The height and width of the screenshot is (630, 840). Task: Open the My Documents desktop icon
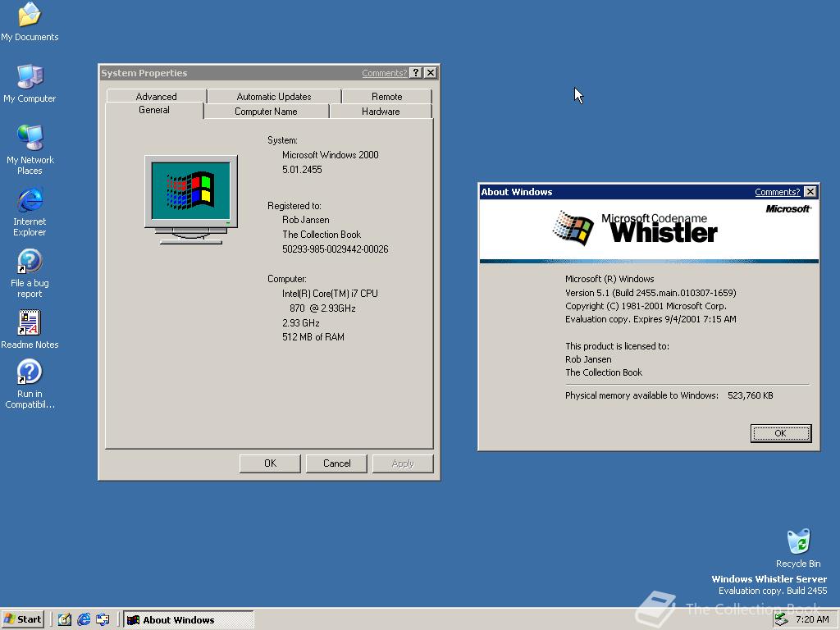coord(30,21)
